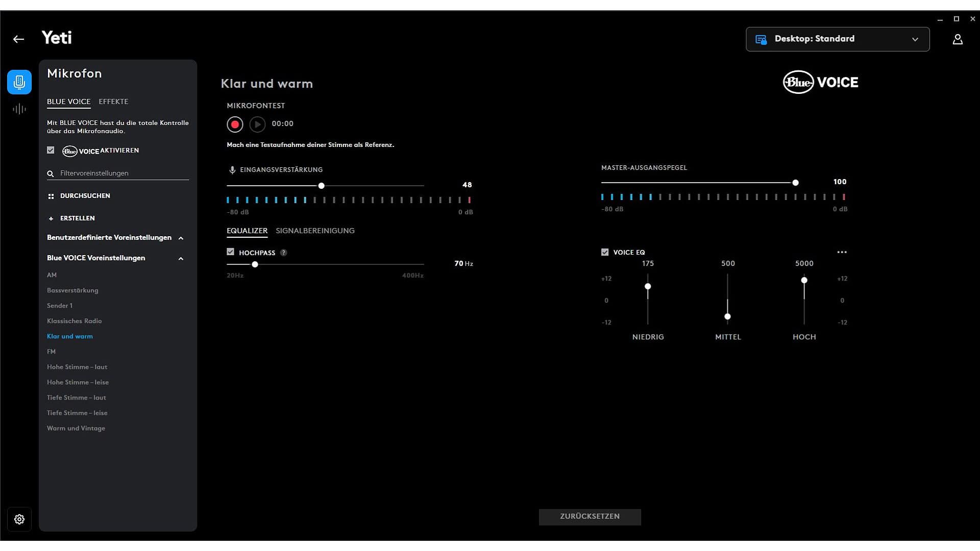Click the Mittel EQ slider handle
This screenshot has width=980, height=551.
727,316
